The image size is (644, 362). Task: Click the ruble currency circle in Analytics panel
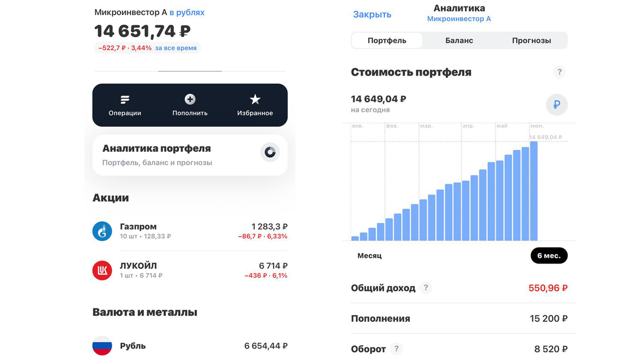tap(557, 105)
